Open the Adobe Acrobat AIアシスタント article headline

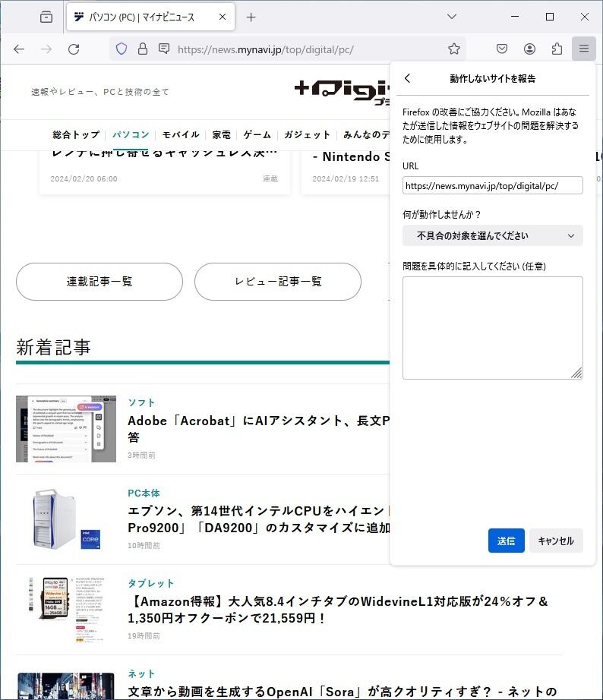[259, 428]
